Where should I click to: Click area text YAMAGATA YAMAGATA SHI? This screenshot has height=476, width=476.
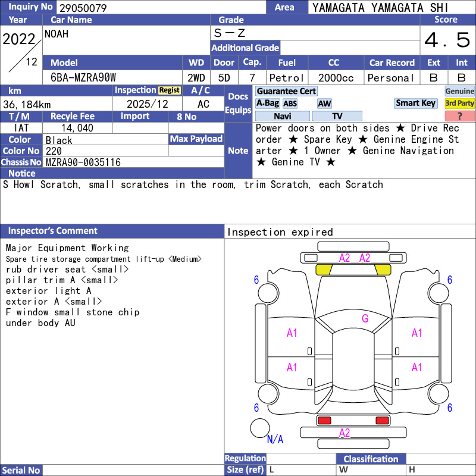click(380, 8)
